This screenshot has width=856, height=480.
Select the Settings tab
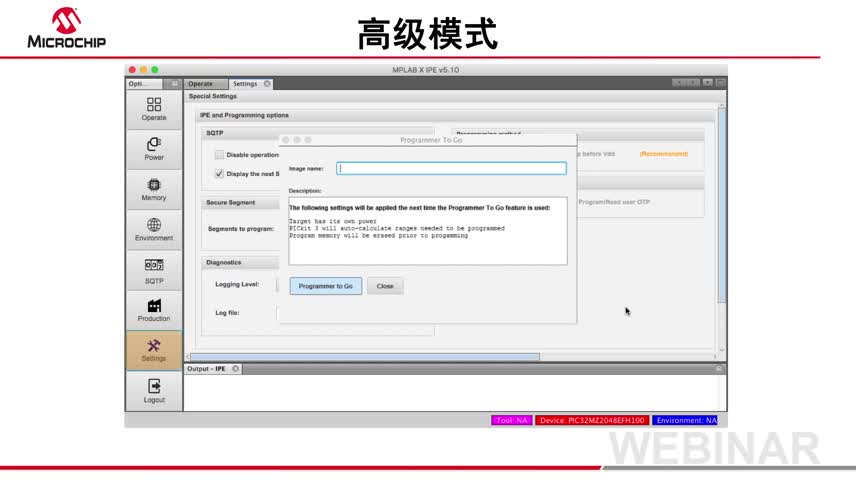point(245,84)
